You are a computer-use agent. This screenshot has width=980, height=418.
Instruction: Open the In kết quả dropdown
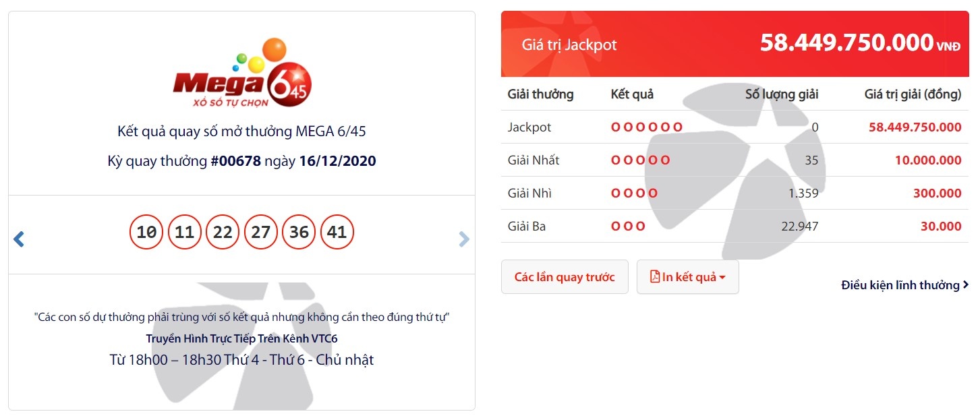pyautogui.click(x=687, y=276)
